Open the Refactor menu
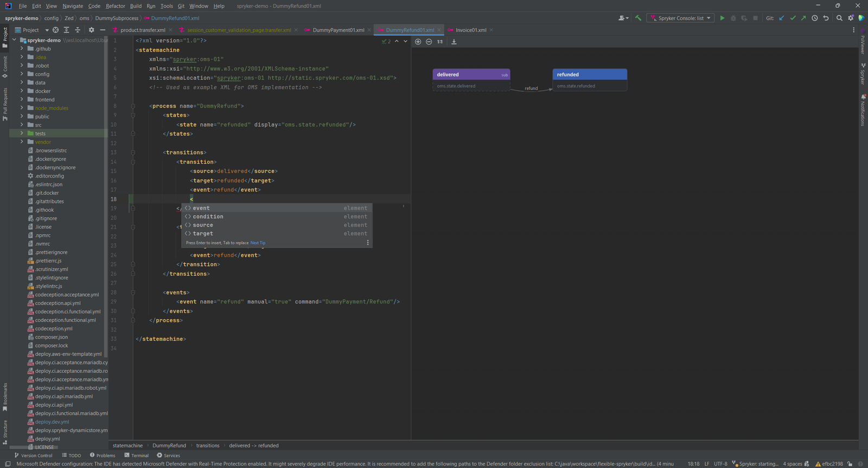The height and width of the screenshot is (468, 868). (116, 6)
